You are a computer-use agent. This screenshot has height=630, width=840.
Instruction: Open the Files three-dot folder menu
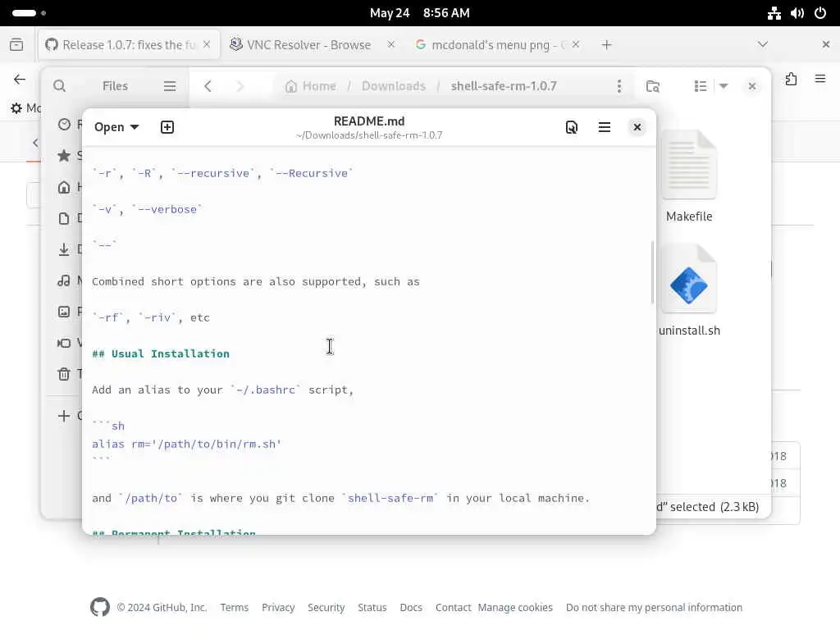pos(619,86)
